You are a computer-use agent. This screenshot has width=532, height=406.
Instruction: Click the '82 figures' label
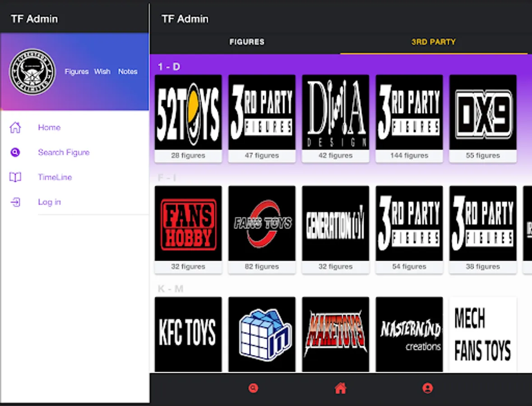[262, 267]
